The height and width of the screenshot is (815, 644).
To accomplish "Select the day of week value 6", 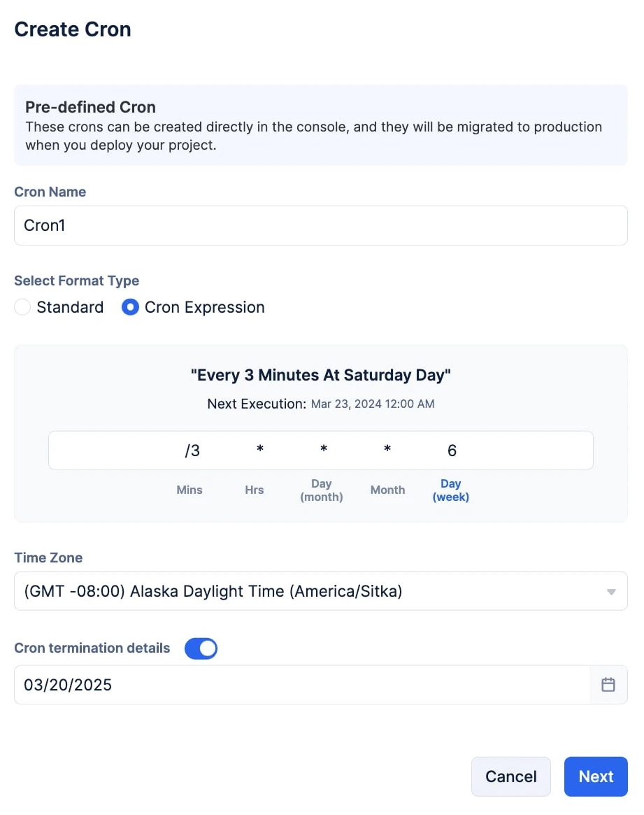I will click(x=452, y=450).
